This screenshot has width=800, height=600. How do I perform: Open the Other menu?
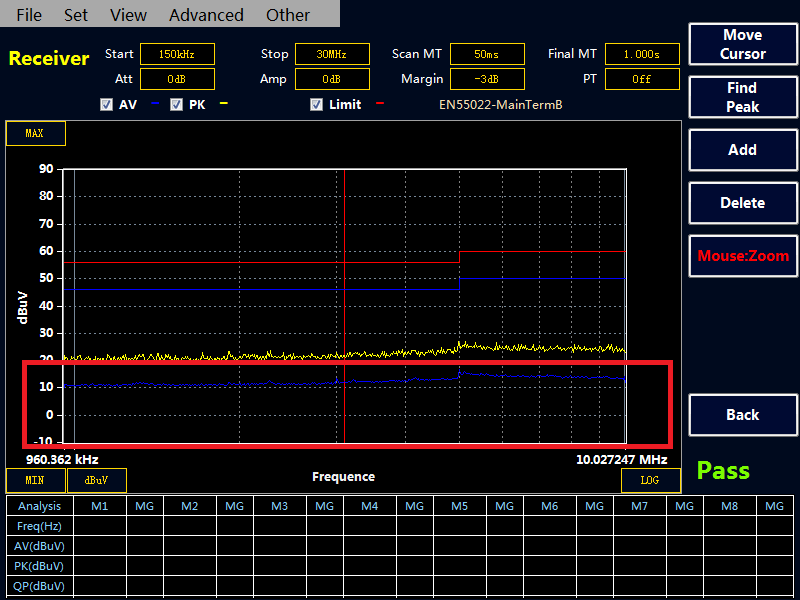(x=288, y=15)
